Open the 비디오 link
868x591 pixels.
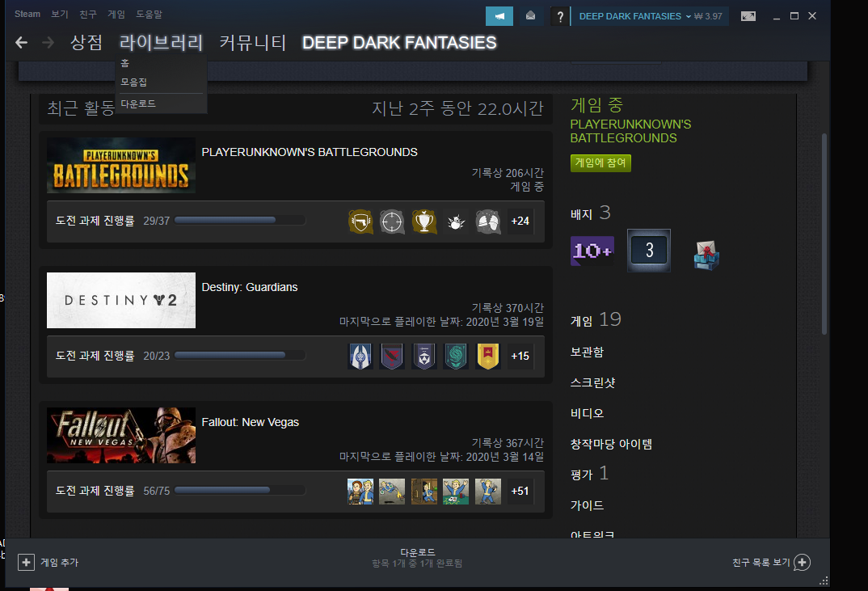(x=588, y=413)
